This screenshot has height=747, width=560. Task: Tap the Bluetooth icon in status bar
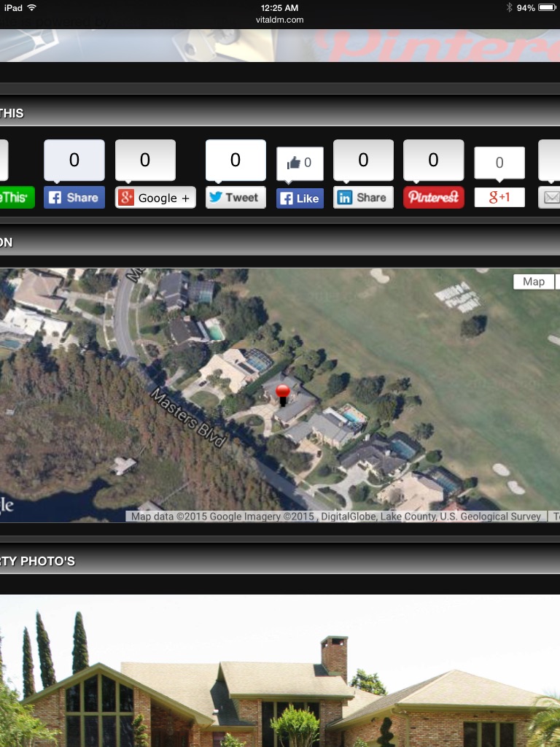coord(509,7)
